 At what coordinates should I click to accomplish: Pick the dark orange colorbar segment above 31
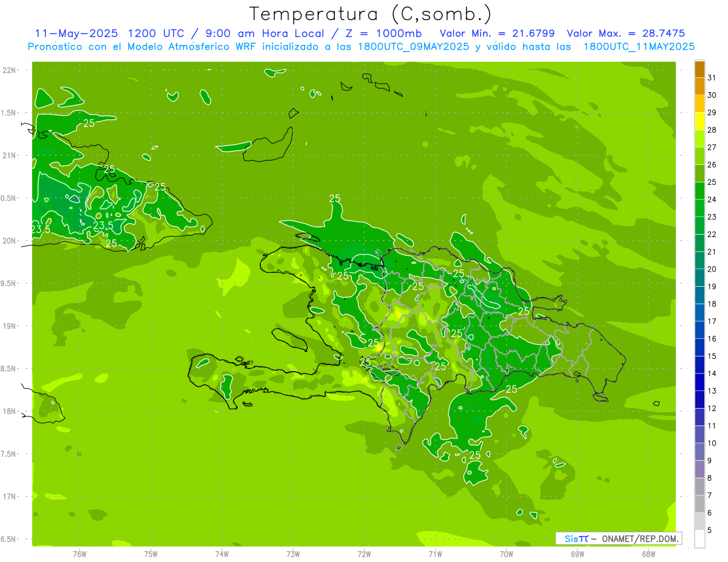pyautogui.click(x=699, y=69)
